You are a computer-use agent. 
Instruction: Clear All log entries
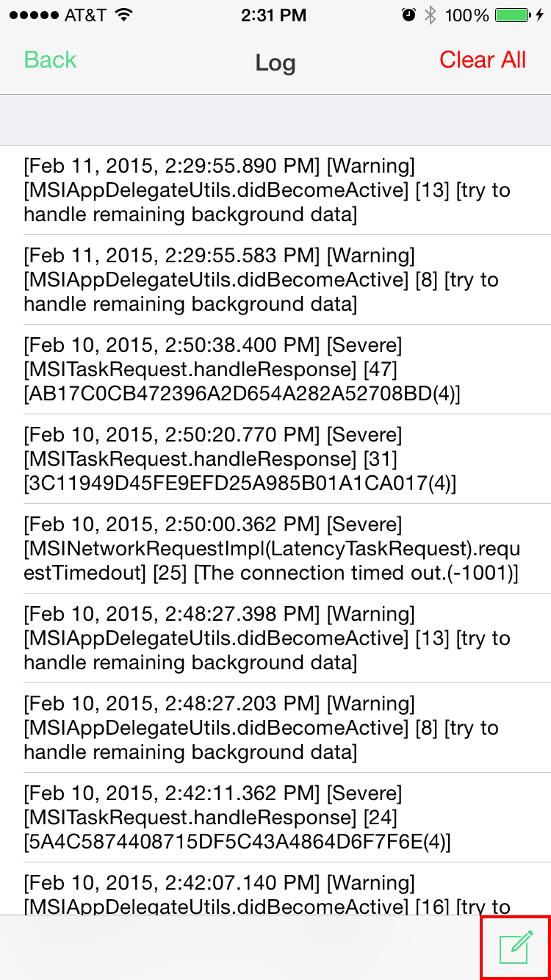pyautogui.click(x=483, y=60)
